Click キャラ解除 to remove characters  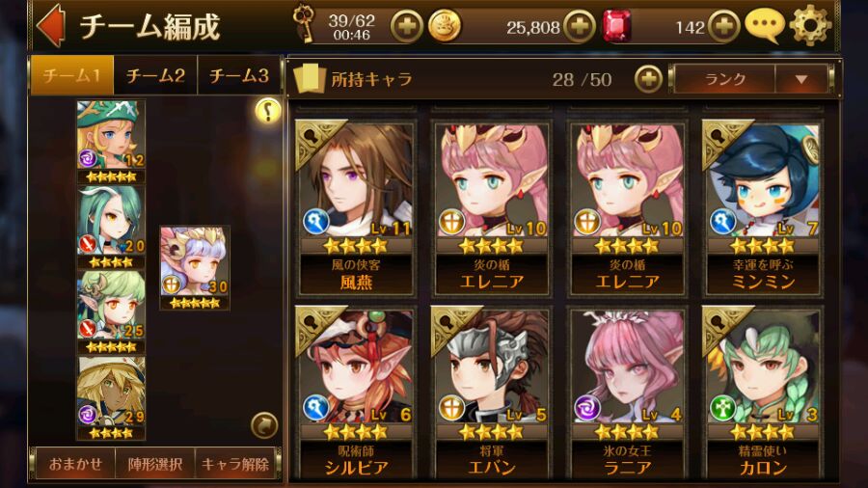(235, 463)
